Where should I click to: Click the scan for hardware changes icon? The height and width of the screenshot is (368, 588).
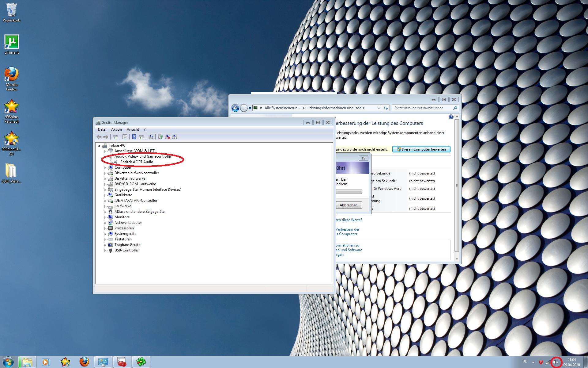tap(151, 137)
